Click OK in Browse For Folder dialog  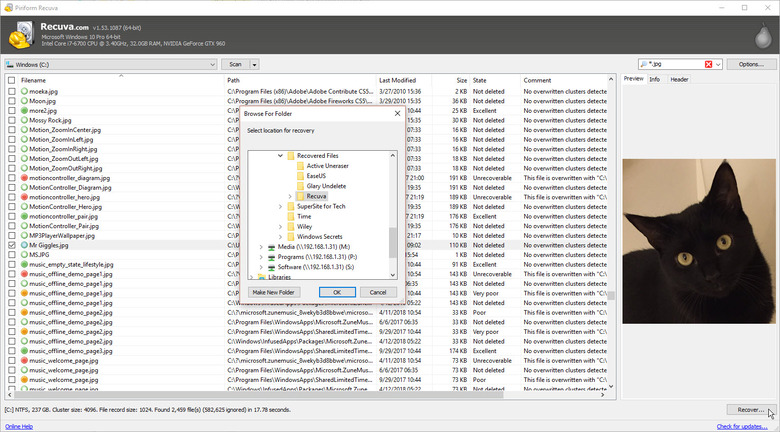pyautogui.click(x=337, y=292)
